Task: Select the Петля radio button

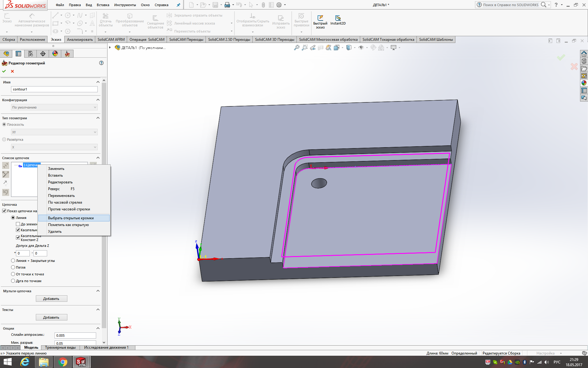Action: pos(13,267)
